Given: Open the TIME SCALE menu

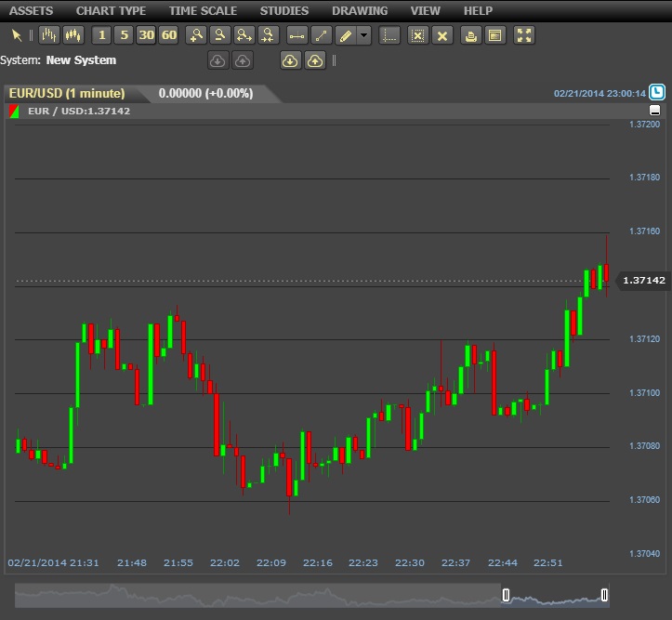Looking at the screenshot, I should 203,11.
